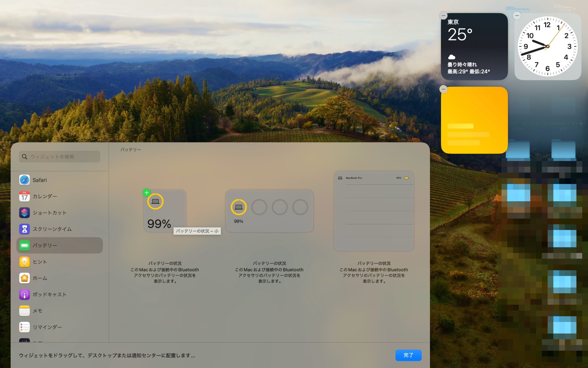Click the メモ label in sidebar
The image size is (588, 368).
38,311
